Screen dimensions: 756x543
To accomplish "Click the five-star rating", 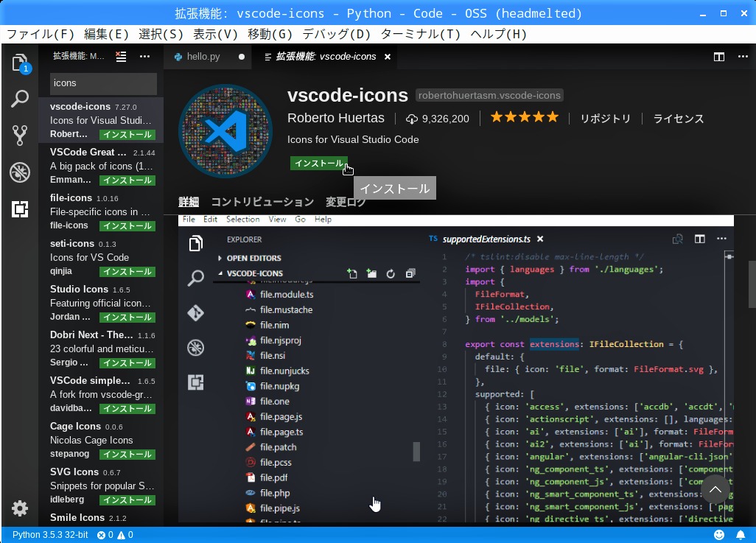I will click(525, 117).
